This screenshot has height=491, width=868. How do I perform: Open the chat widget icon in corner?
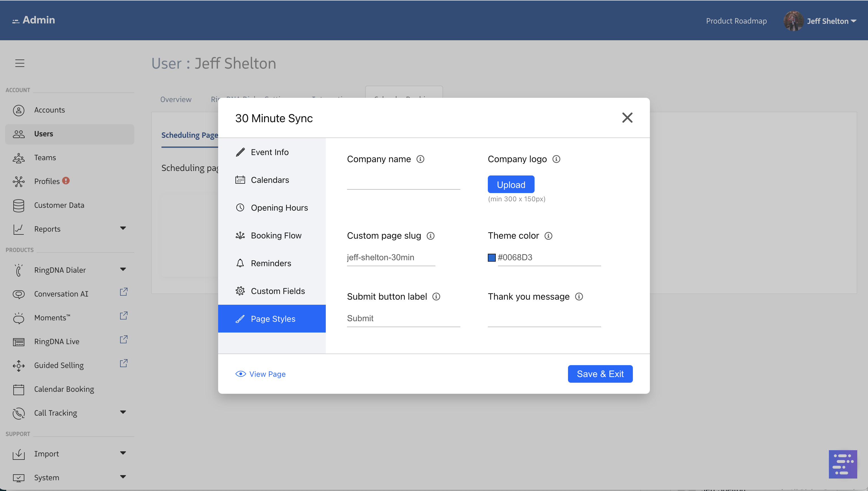tap(843, 464)
